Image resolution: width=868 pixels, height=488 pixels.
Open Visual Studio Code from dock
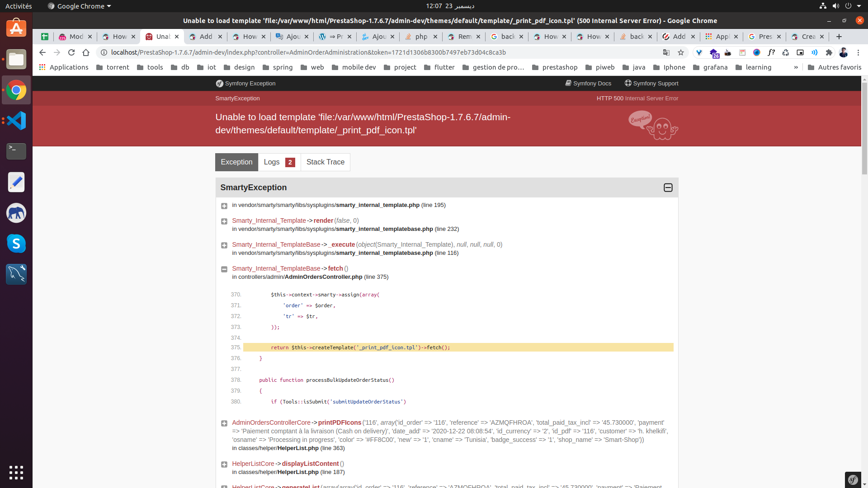coord(16,121)
